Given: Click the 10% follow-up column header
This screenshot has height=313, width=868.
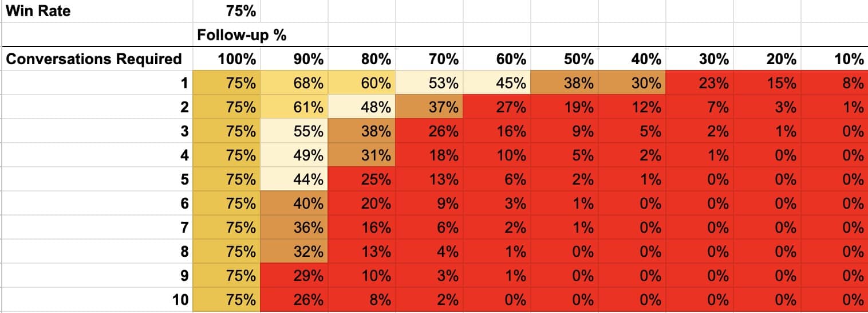Looking at the screenshot, I should 834,59.
